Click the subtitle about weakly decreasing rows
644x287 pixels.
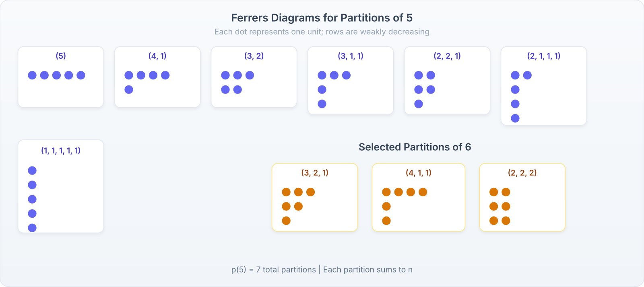point(322,32)
